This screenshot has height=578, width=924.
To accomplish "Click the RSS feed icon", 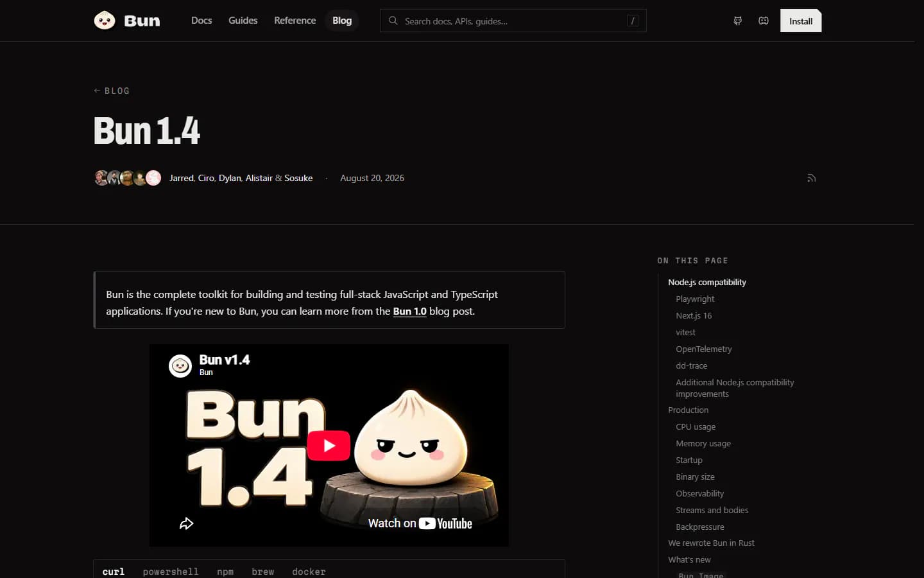I will pyautogui.click(x=812, y=178).
